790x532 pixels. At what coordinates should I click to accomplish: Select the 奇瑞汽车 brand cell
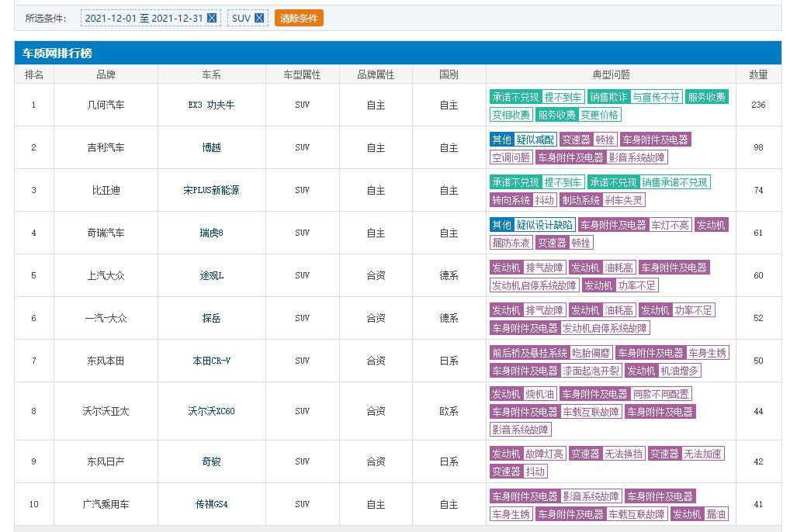(106, 233)
